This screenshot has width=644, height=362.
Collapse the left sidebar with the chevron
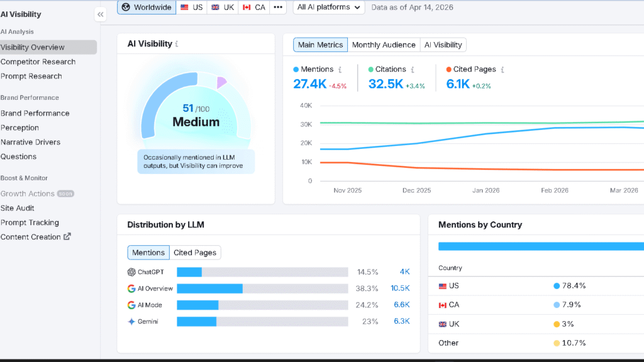tap(100, 14)
